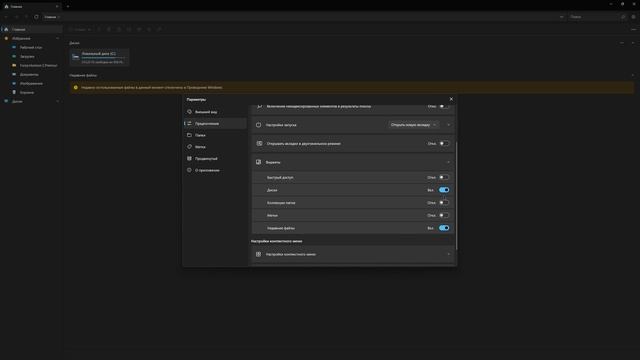The width and height of the screenshot is (640, 360).
Task: Collapse the Диски widget on home
Action: tap(633, 43)
